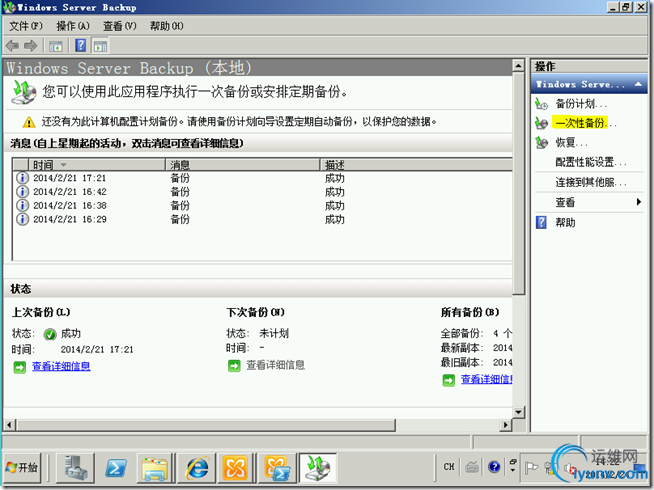The width and height of the screenshot is (654, 490).
Task: Click the 帮助 question mark icon in the actions pane
Action: click(x=541, y=222)
